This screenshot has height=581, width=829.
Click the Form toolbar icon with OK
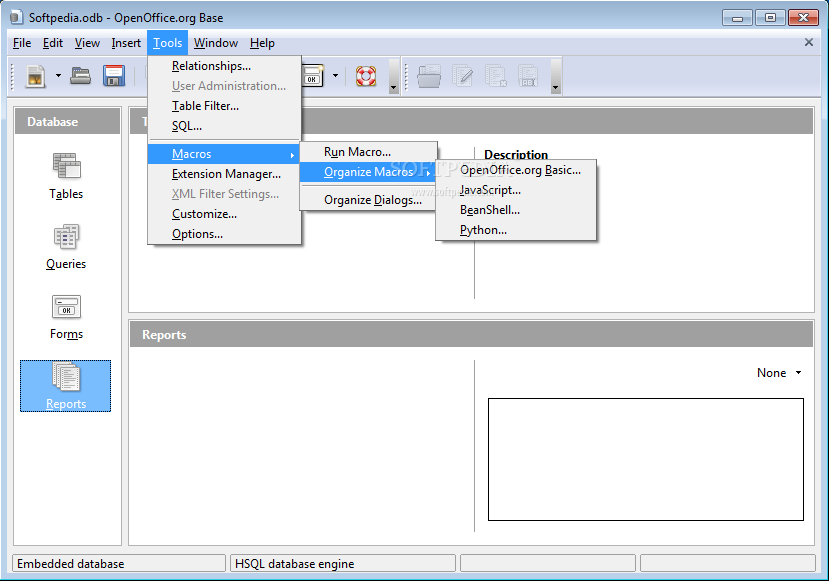click(x=312, y=76)
